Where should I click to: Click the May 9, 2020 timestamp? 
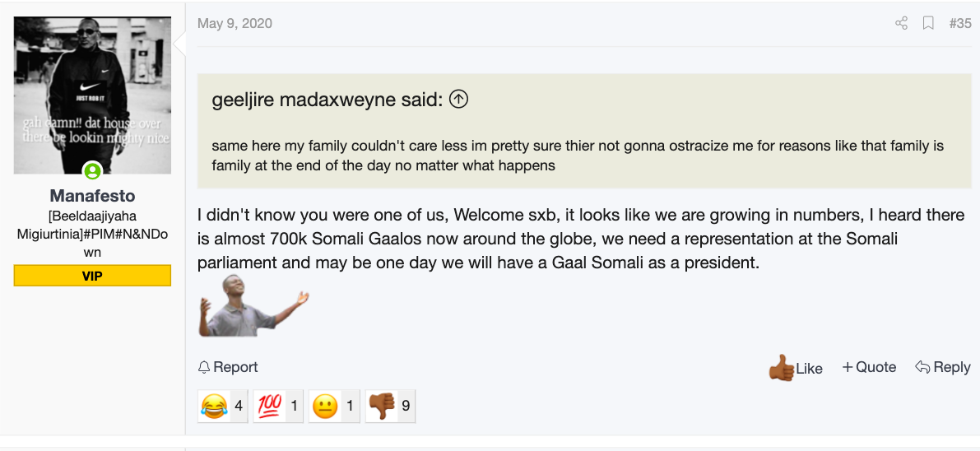[x=235, y=24]
